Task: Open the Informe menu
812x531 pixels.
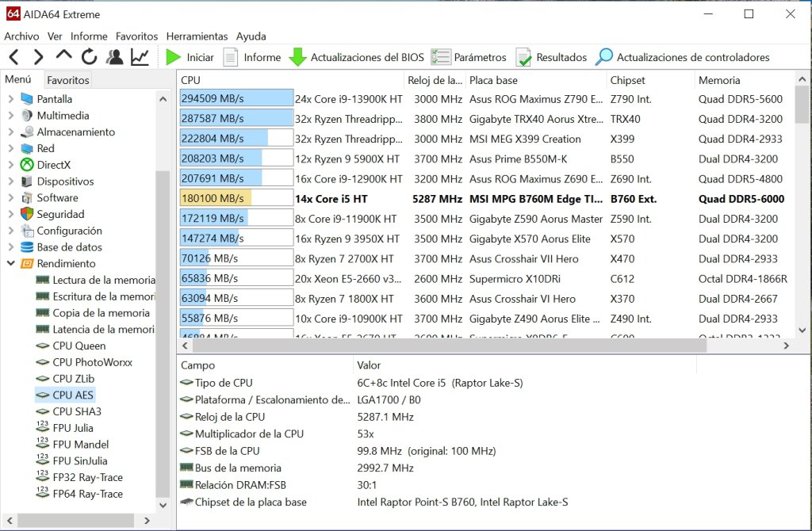Action: [89, 36]
